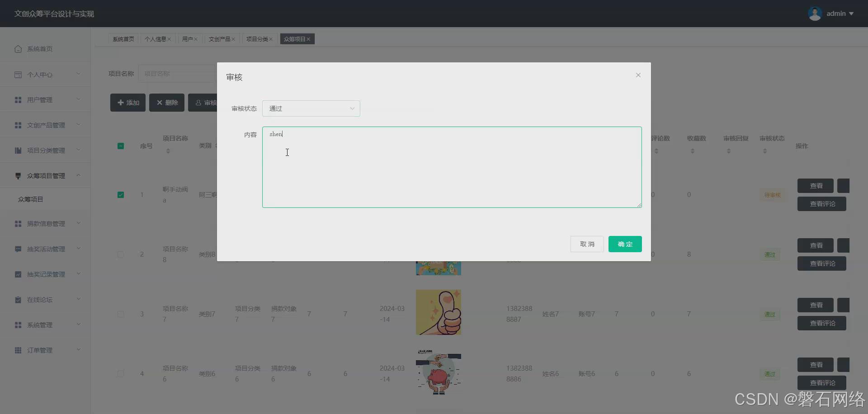Close the 用户 tab via its X
Image resolution: width=868 pixels, height=414 pixels.
pos(195,39)
